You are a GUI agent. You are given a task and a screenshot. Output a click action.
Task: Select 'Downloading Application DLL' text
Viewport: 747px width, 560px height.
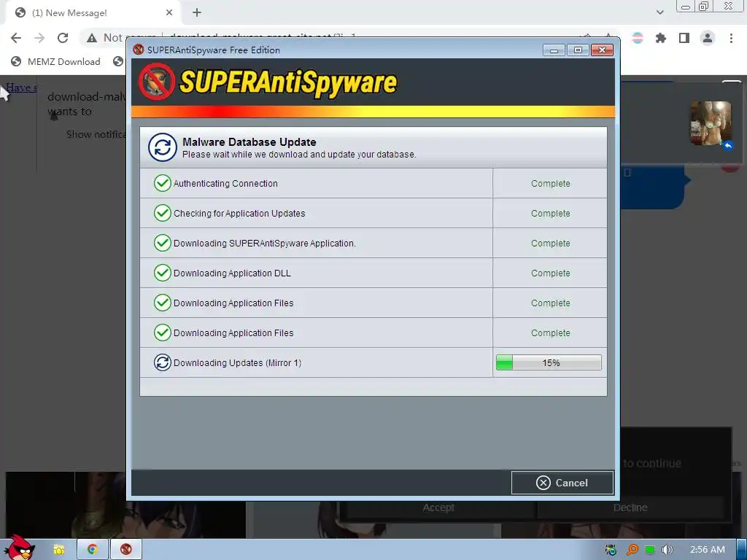click(x=232, y=273)
